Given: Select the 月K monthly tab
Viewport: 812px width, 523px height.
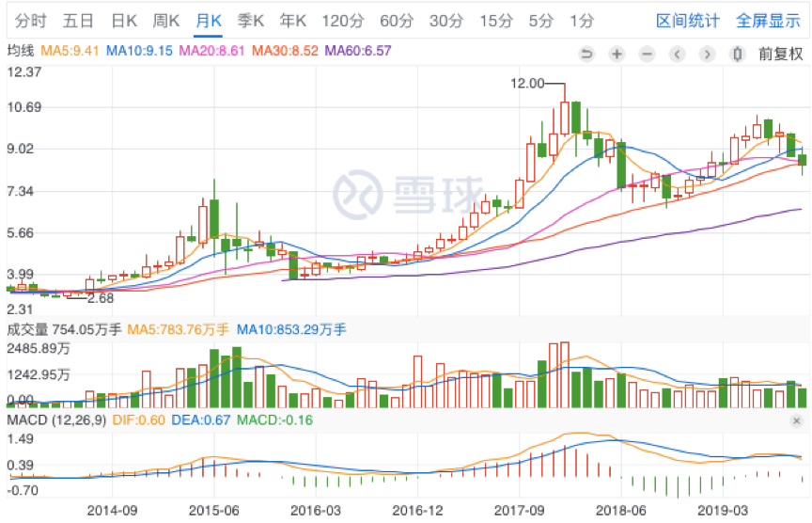Looking at the screenshot, I should tap(209, 22).
